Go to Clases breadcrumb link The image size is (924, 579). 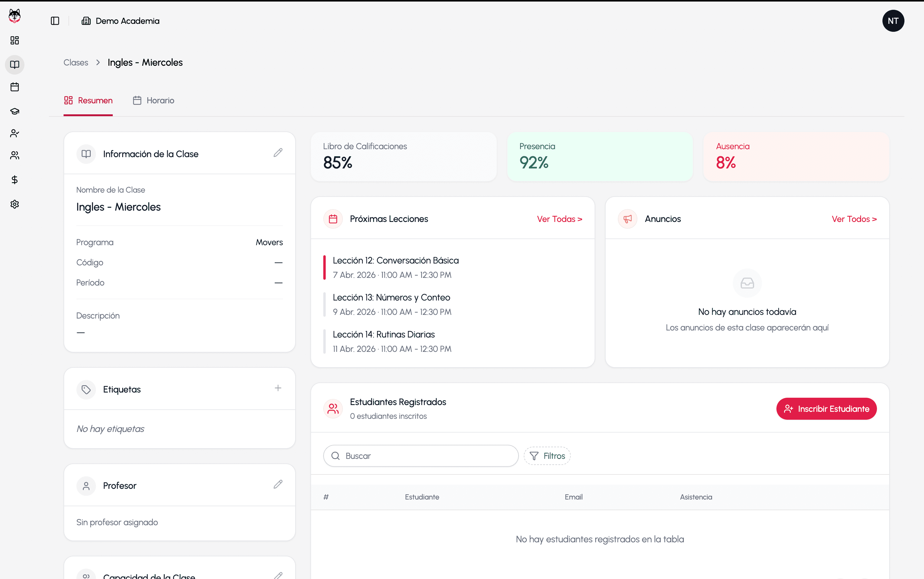(76, 62)
